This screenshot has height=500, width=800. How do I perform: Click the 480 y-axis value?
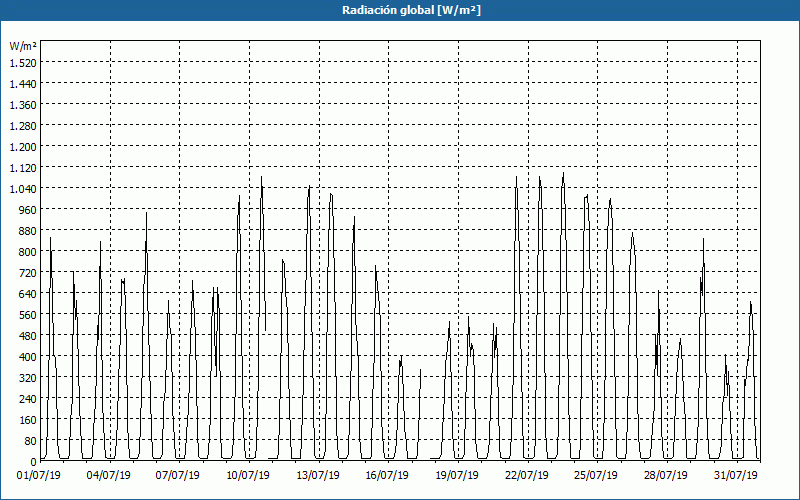click(x=28, y=336)
